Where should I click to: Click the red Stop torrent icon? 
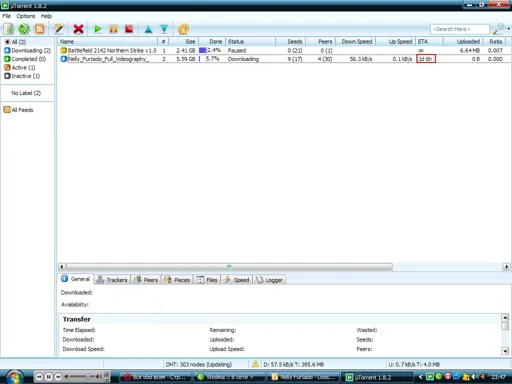point(129,29)
